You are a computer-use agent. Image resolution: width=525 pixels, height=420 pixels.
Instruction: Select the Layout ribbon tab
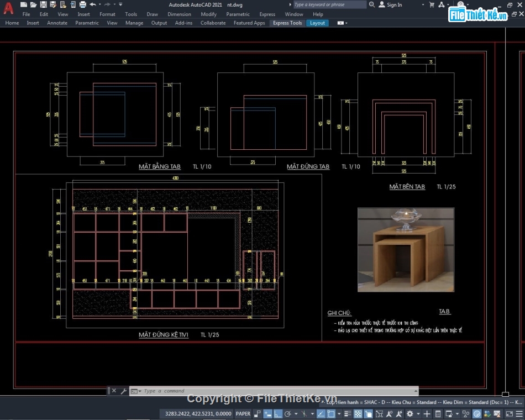317,23
